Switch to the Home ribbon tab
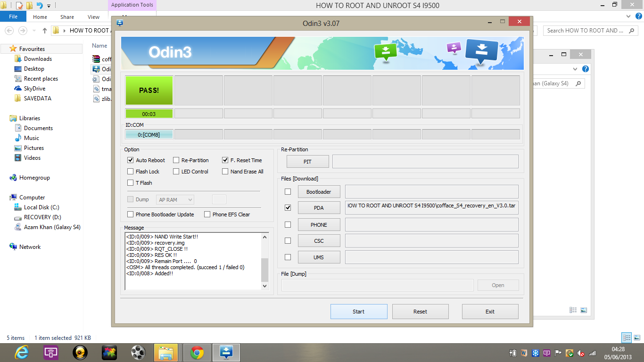The image size is (644, 362). click(x=40, y=17)
